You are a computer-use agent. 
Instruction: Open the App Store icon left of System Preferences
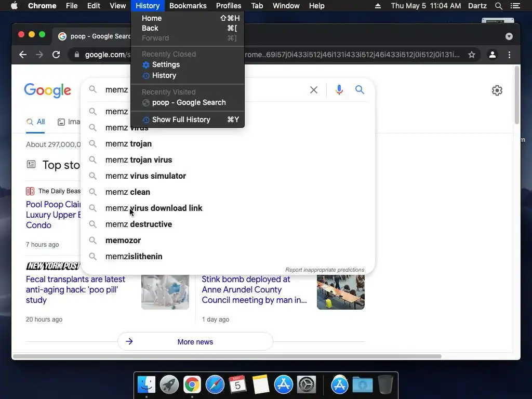coord(283,384)
